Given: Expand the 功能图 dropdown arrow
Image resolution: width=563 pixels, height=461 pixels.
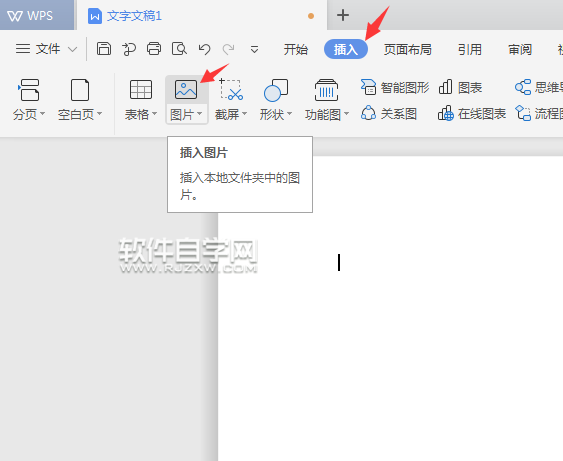Looking at the screenshot, I should (346, 114).
